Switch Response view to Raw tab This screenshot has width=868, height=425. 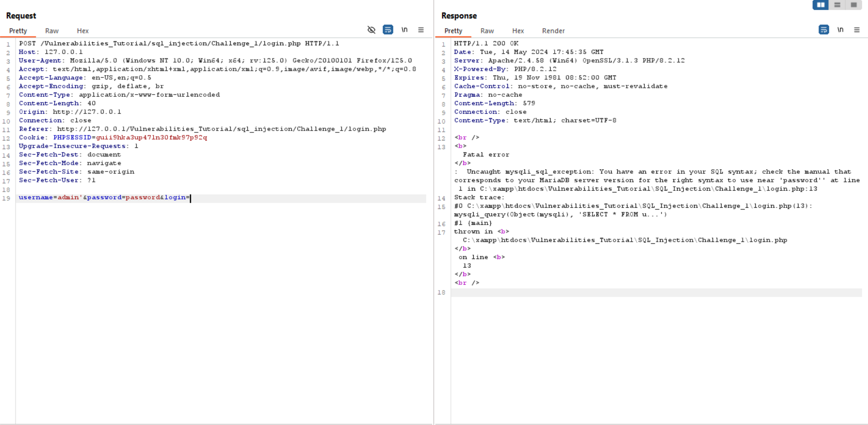pos(487,31)
